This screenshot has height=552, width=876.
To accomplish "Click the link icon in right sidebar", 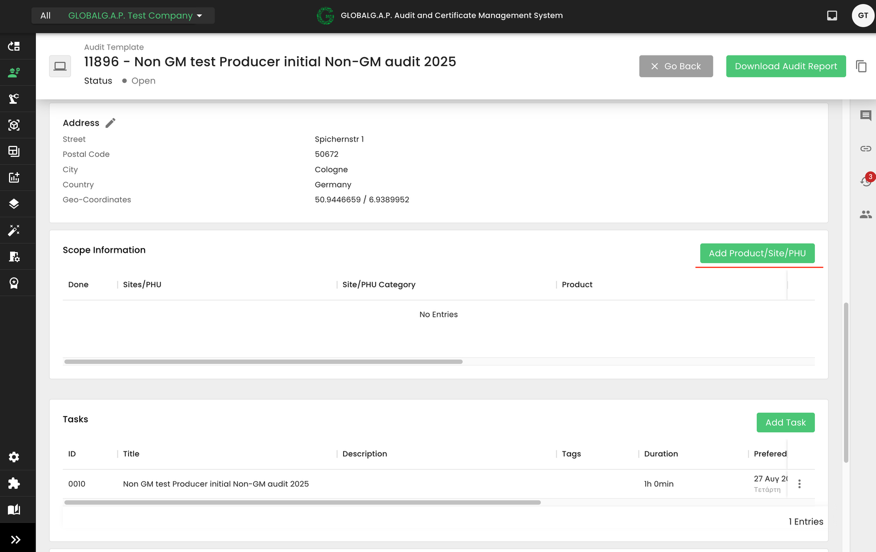I will point(865,149).
